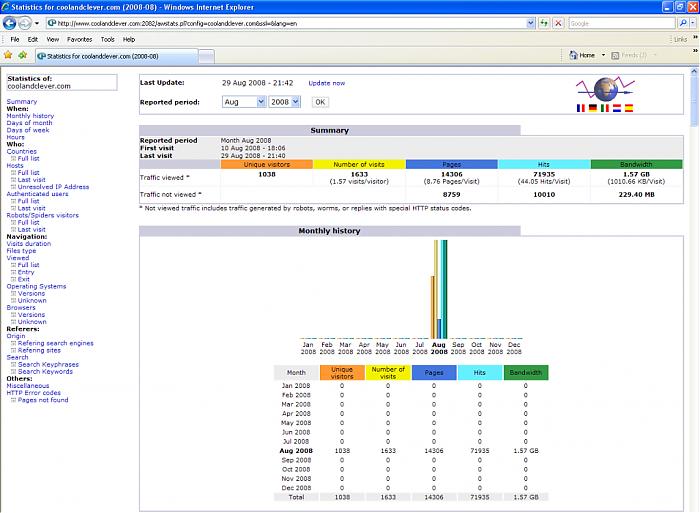Click the Stop loading icon

(558, 23)
